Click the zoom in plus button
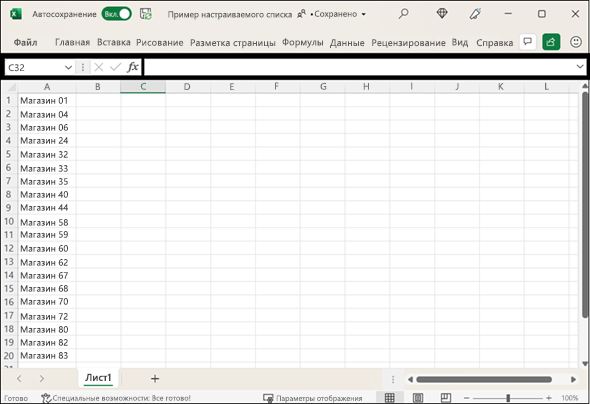The image size is (590, 404). [x=549, y=398]
